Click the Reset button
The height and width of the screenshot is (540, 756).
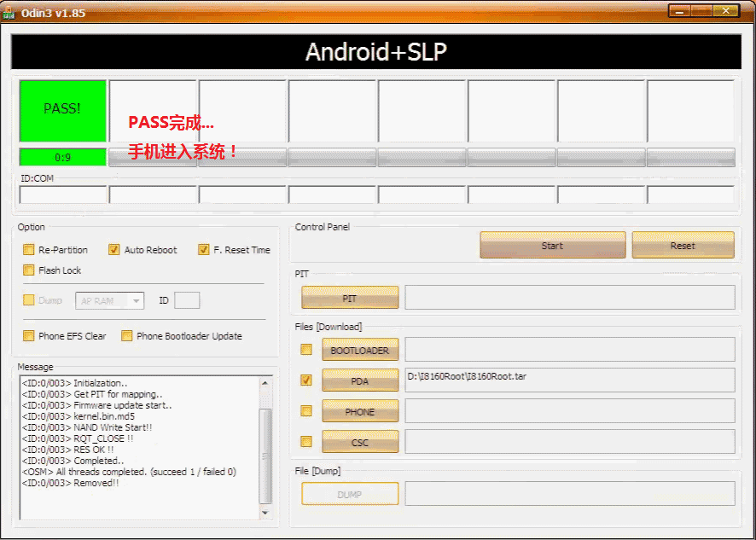(683, 246)
